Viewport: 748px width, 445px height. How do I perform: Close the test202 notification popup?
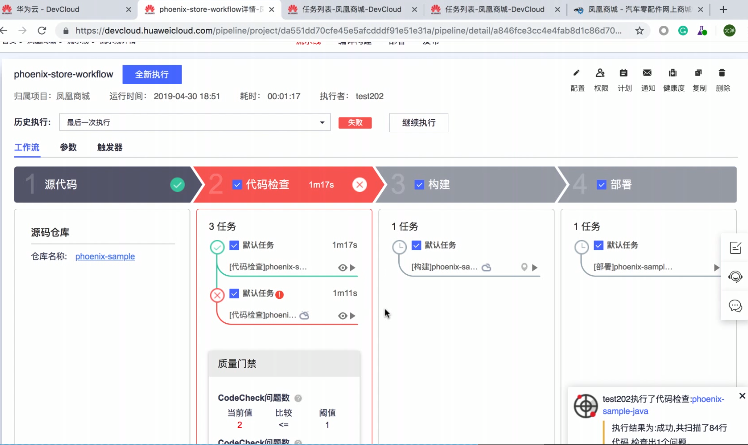(742, 396)
